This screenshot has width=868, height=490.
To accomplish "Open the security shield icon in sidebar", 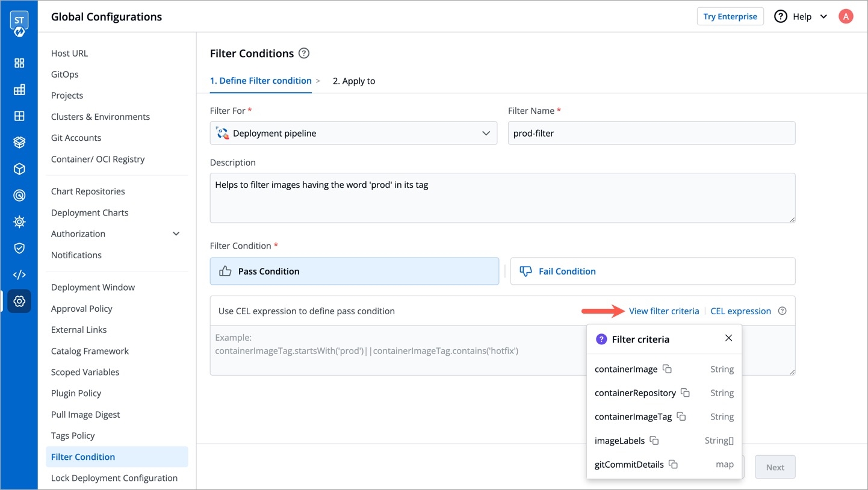I will click(19, 248).
